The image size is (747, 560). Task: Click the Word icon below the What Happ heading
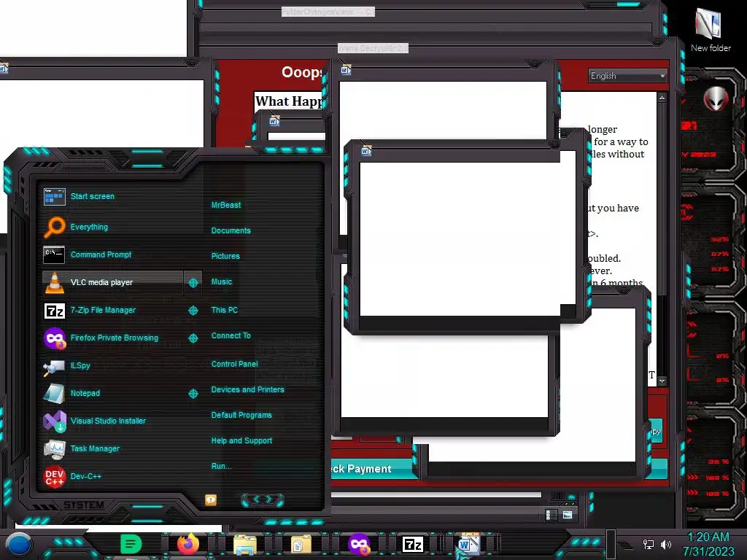(274, 121)
